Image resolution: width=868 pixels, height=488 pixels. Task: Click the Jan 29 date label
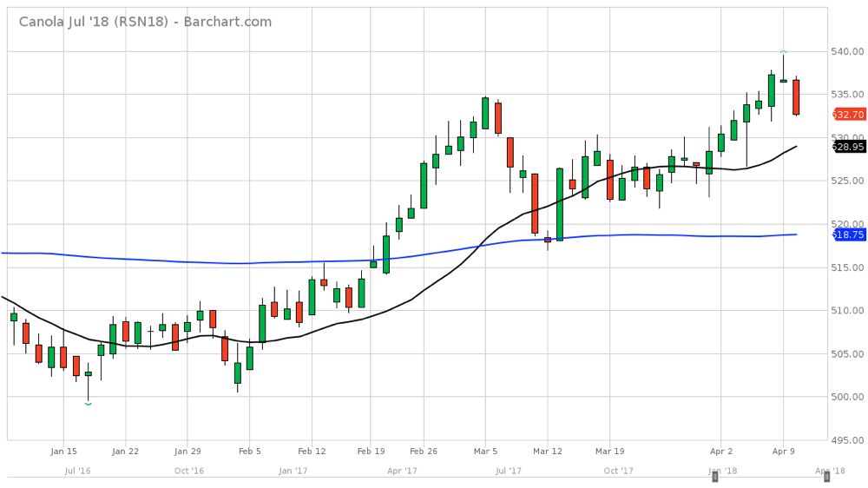[x=187, y=451]
